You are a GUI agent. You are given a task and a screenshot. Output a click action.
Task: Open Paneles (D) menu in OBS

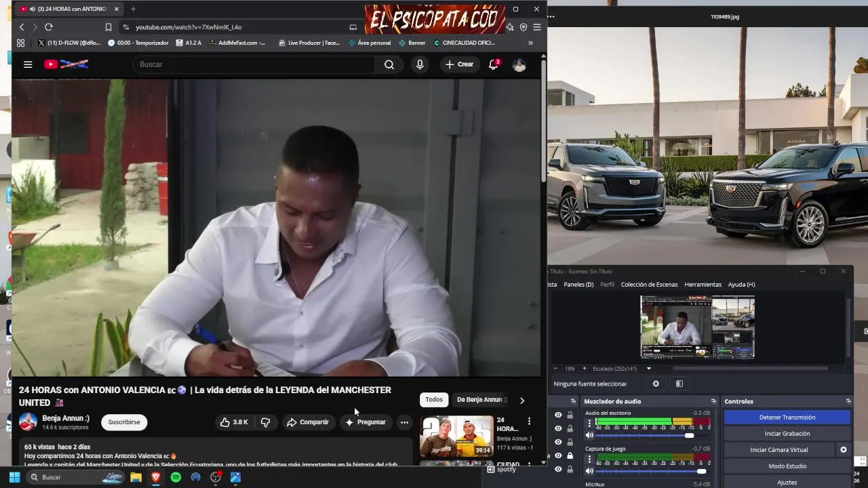(578, 285)
